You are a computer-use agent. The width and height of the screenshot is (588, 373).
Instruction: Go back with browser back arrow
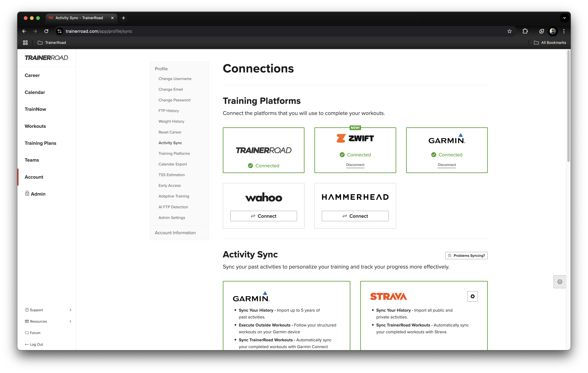tap(24, 31)
